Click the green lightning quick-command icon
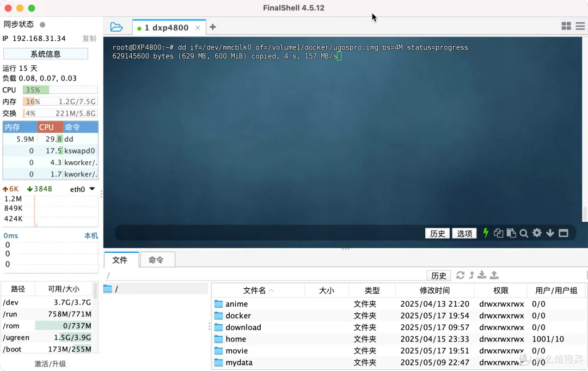The width and height of the screenshot is (588, 371). click(486, 233)
